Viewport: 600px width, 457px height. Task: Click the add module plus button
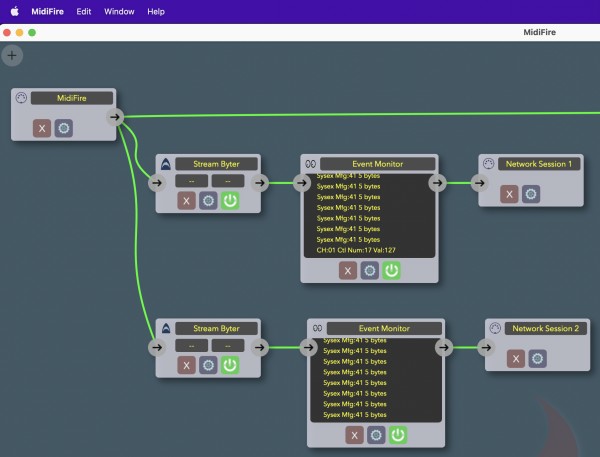click(x=12, y=55)
